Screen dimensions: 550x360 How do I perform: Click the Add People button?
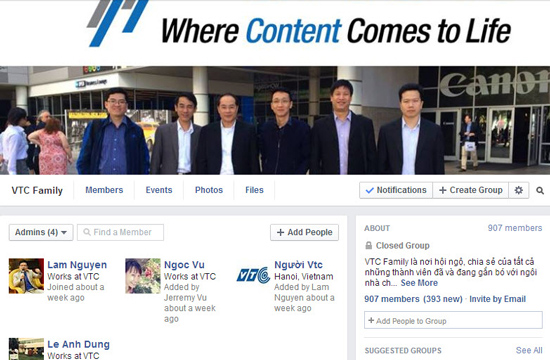pos(304,232)
